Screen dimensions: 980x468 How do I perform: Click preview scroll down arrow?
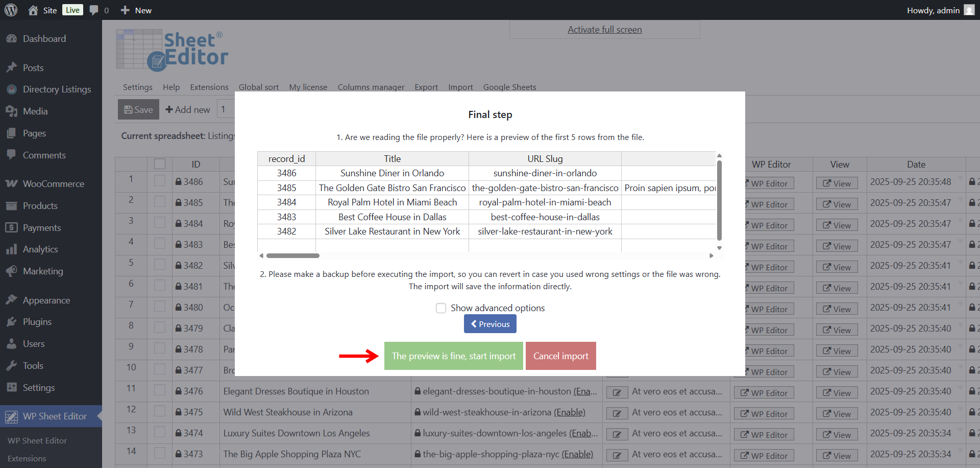719,248
